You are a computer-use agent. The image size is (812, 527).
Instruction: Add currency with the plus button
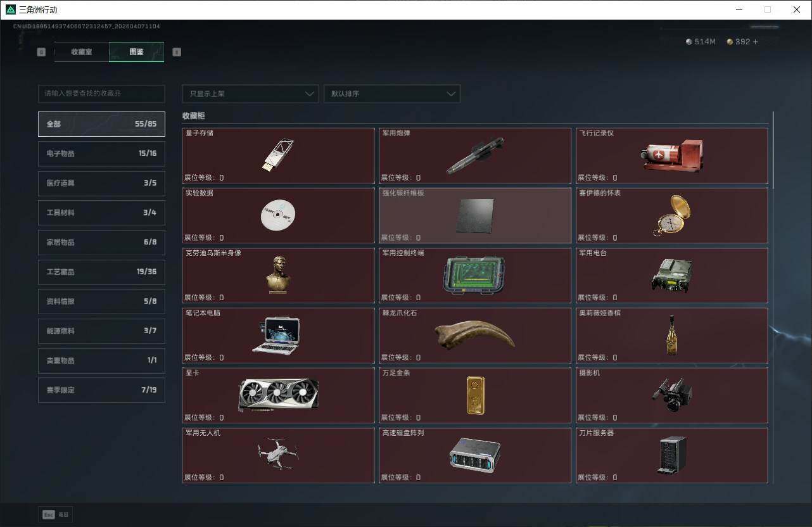[755, 42]
